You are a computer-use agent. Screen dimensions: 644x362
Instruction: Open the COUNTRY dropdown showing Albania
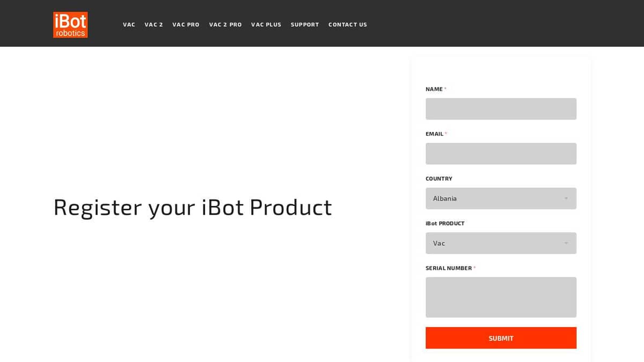coord(501,198)
